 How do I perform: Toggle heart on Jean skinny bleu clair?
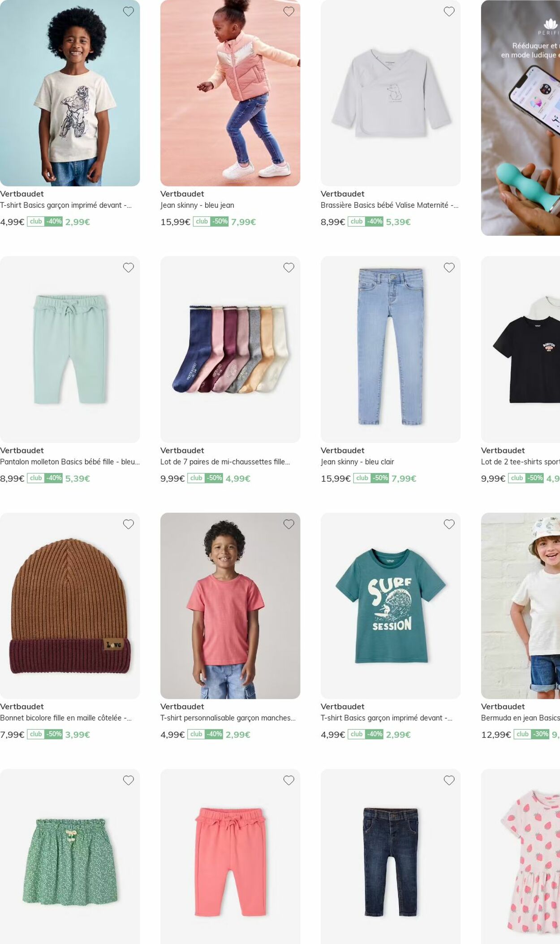coord(449,267)
